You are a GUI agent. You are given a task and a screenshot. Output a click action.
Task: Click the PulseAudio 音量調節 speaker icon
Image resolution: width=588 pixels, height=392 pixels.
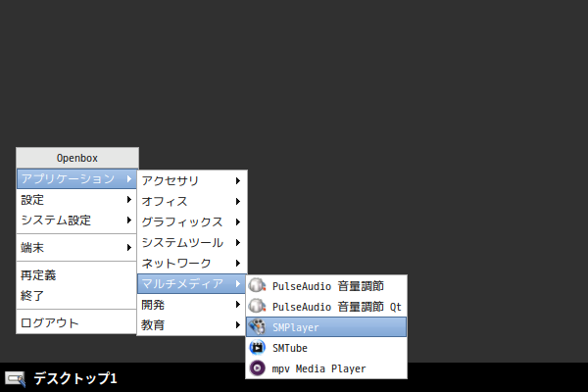click(257, 285)
